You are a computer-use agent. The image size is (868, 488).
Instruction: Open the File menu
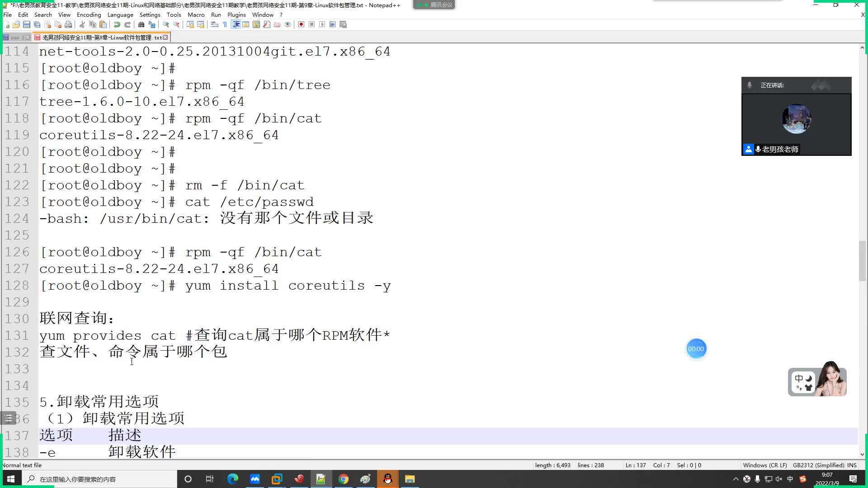8,14
